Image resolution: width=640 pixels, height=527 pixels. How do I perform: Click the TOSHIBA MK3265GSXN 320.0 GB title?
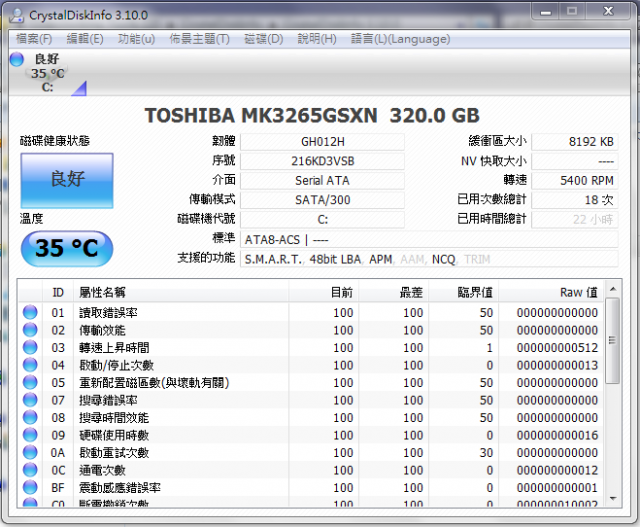click(312, 116)
